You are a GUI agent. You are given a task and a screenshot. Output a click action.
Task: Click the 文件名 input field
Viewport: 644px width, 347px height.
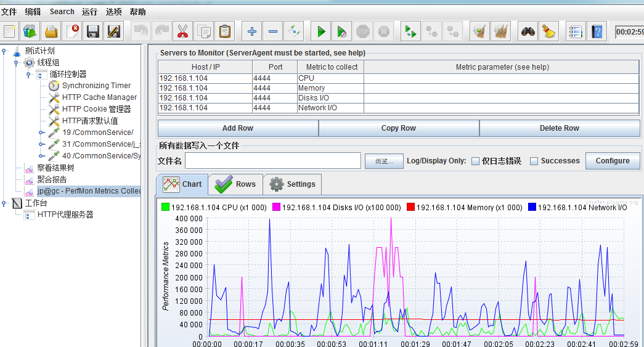tap(273, 161)
